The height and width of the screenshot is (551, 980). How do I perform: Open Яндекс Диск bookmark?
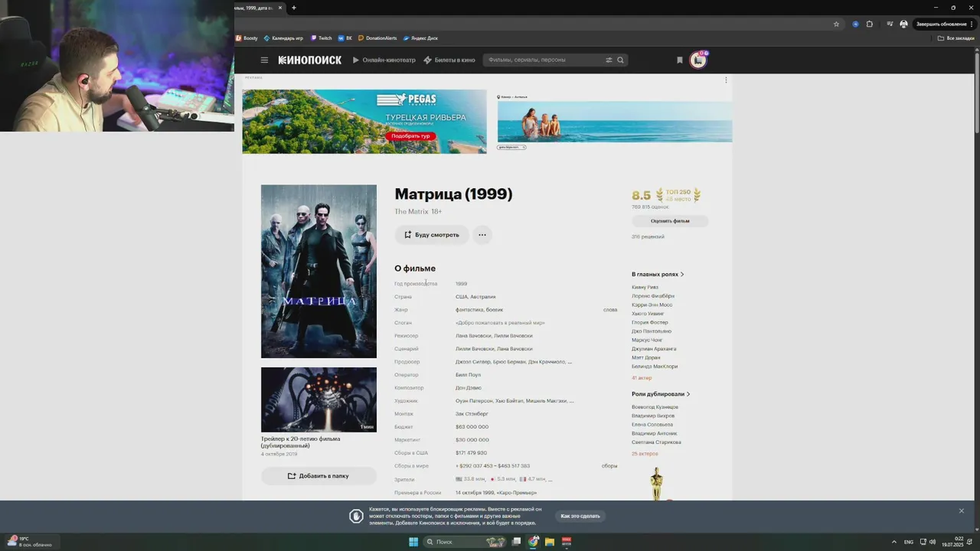click(421, 37)
